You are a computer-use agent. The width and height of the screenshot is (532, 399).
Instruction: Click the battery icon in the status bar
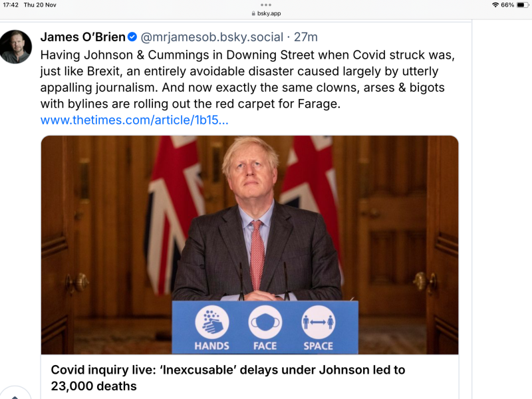point(521,5)
